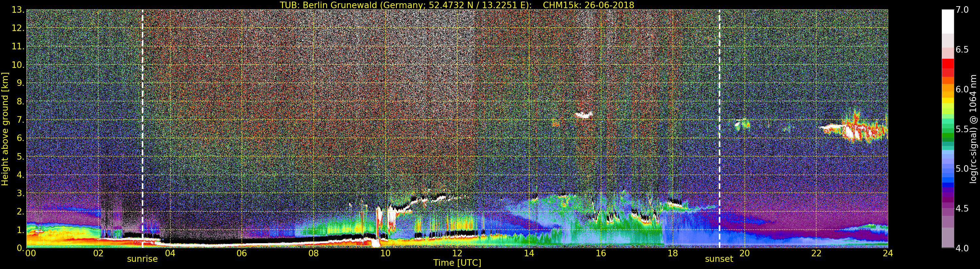Click the colorbar tick label '6.0'
Image resolution: width=980 pixels, height=269 pixels.
962,89
